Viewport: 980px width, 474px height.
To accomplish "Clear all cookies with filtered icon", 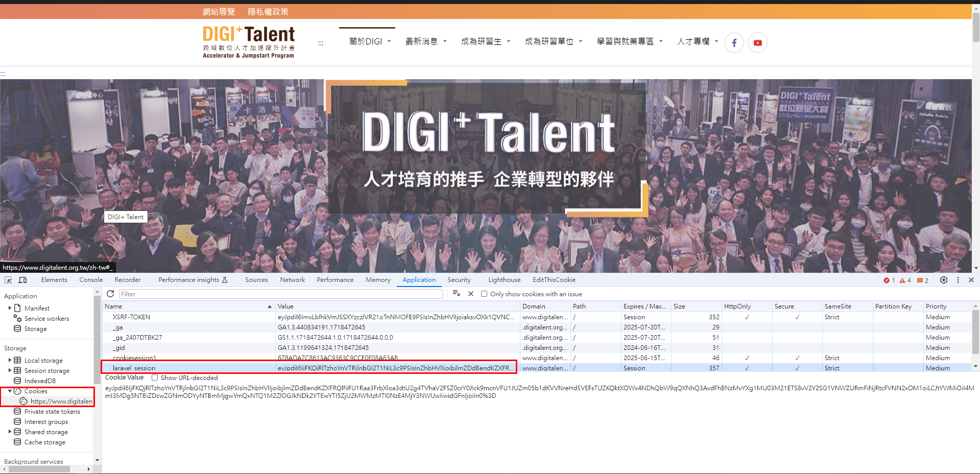I will [457, 294].
